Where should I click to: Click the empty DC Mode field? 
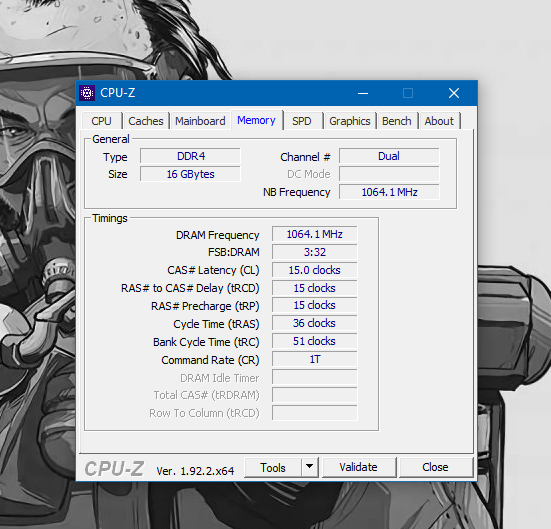coord(389,174)
